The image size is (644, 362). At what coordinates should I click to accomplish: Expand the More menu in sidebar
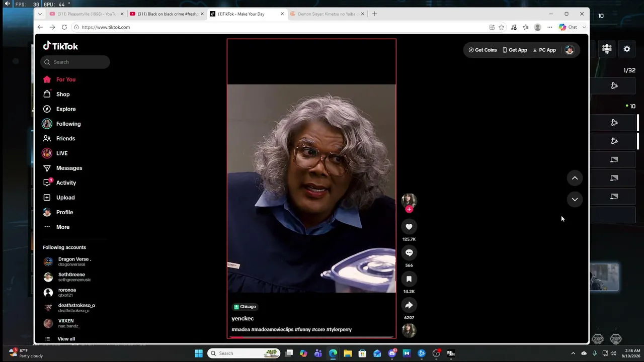point(56,227)
